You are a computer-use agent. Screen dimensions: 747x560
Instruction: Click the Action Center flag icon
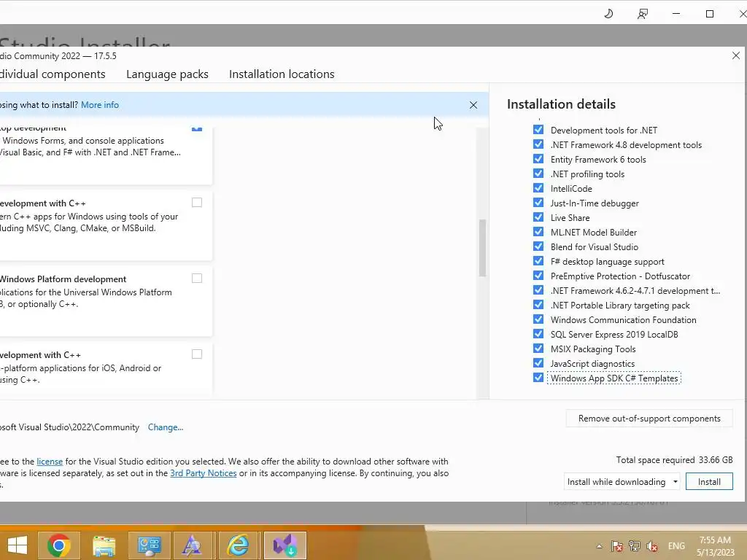pyautogui.click(x=617, y=546)
